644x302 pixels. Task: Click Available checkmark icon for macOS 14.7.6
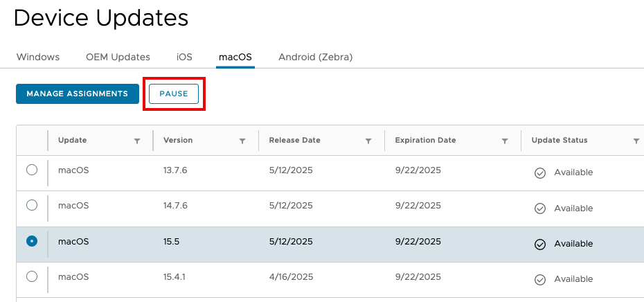point(540,208)
